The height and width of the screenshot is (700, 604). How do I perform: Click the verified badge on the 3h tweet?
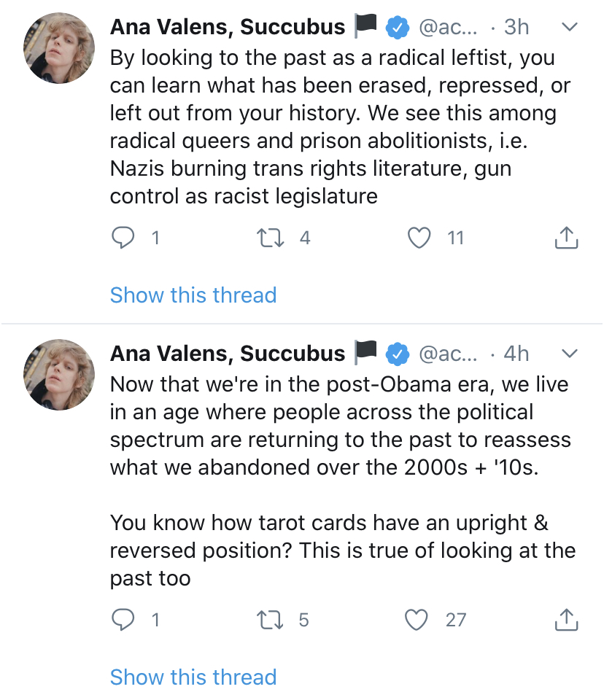click(397, 28)
